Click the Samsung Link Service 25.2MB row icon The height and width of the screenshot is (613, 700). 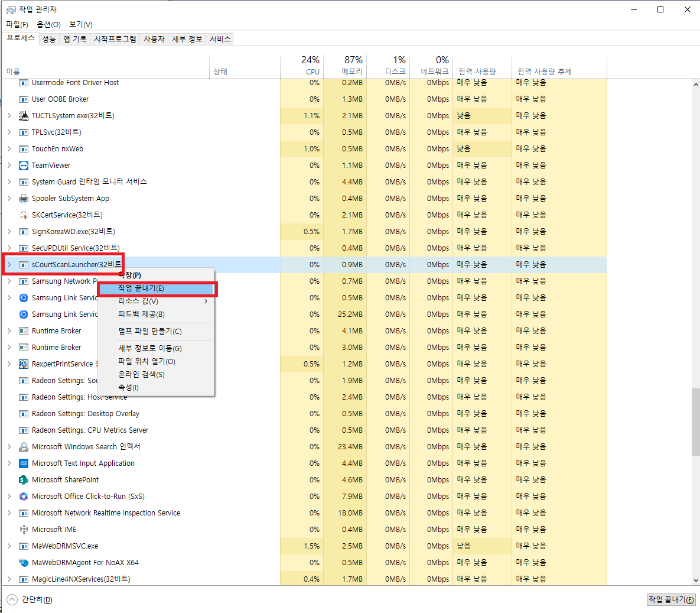pos(24,314)
